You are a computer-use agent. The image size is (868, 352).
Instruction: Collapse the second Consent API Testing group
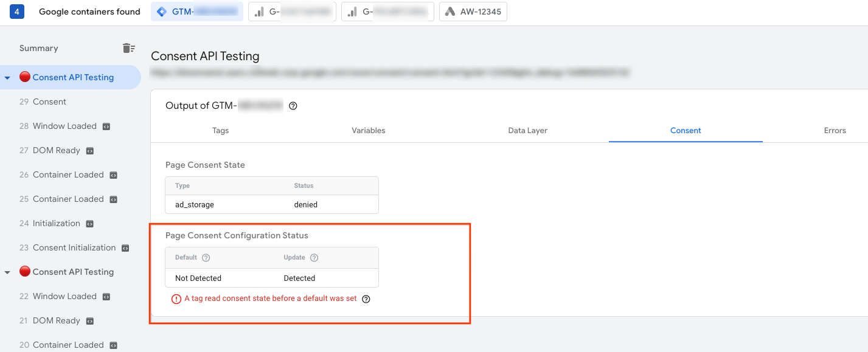tap(7, 272)
